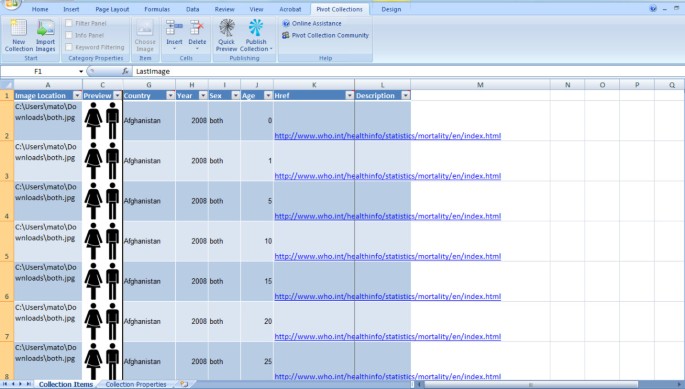This screenshot has width=685, height=389.
Task: Open the WHO mortality link in row 7
Action: pyautogui.click(x=387, y=337)
